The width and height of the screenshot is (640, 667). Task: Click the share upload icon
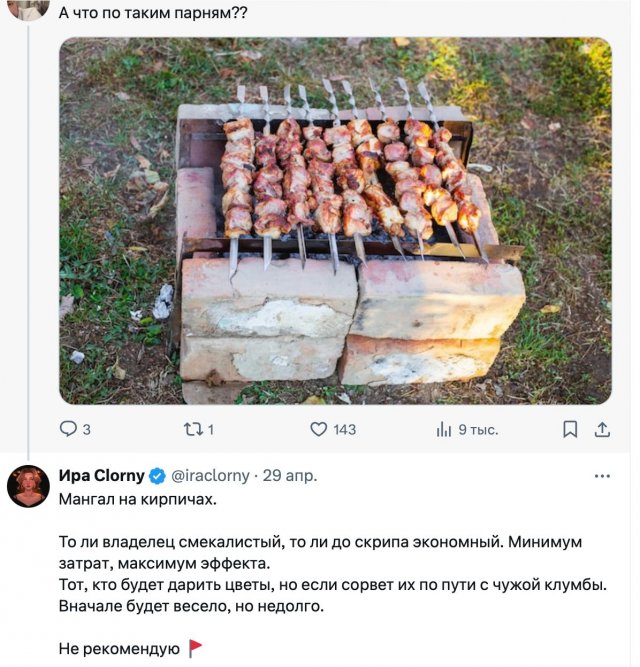602,429
